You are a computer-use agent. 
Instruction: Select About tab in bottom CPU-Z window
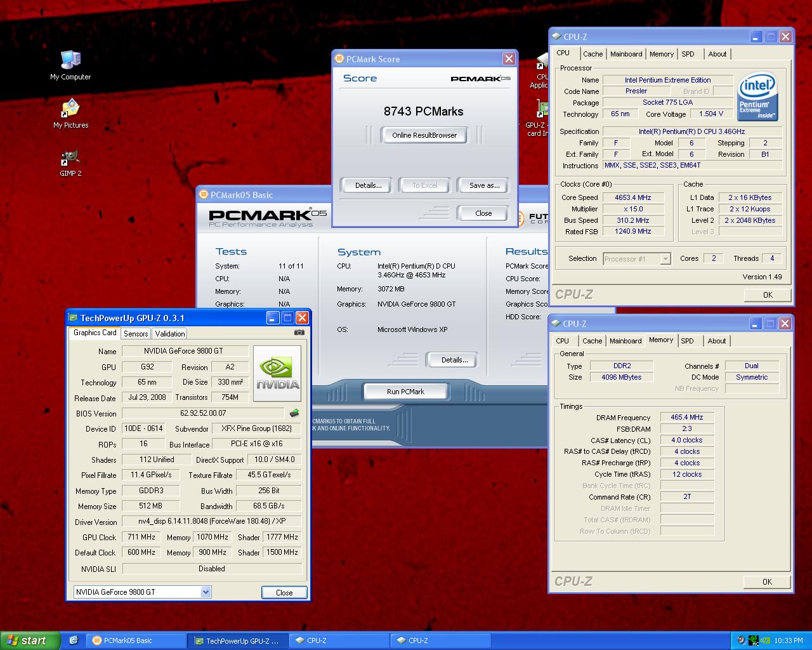coord(717,341)
